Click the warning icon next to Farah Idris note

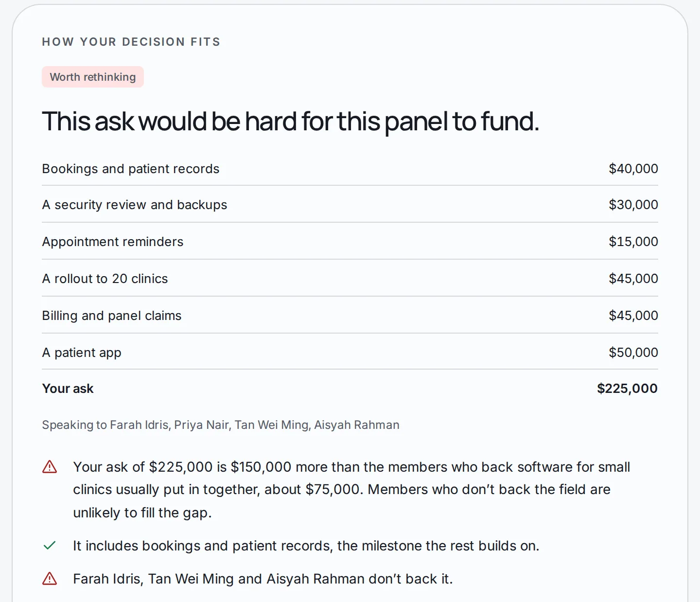pos(50,579)
